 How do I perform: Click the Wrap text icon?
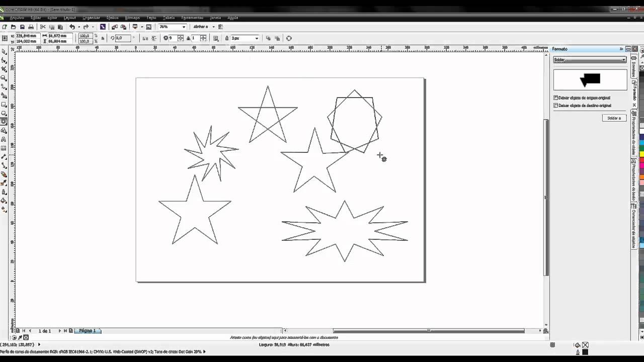pos(216,38)
